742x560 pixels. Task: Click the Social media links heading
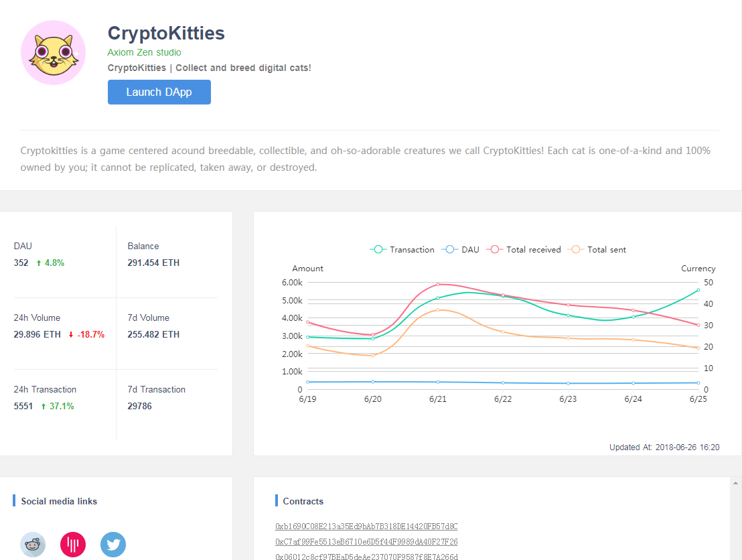tap(59, 501)
